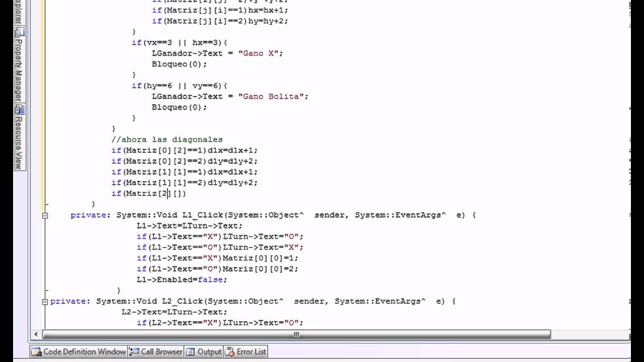Click the horizontal scrollbar thumb
Image resolution: width=644 pixels, height=362 pixels.
tap(296, 334)
